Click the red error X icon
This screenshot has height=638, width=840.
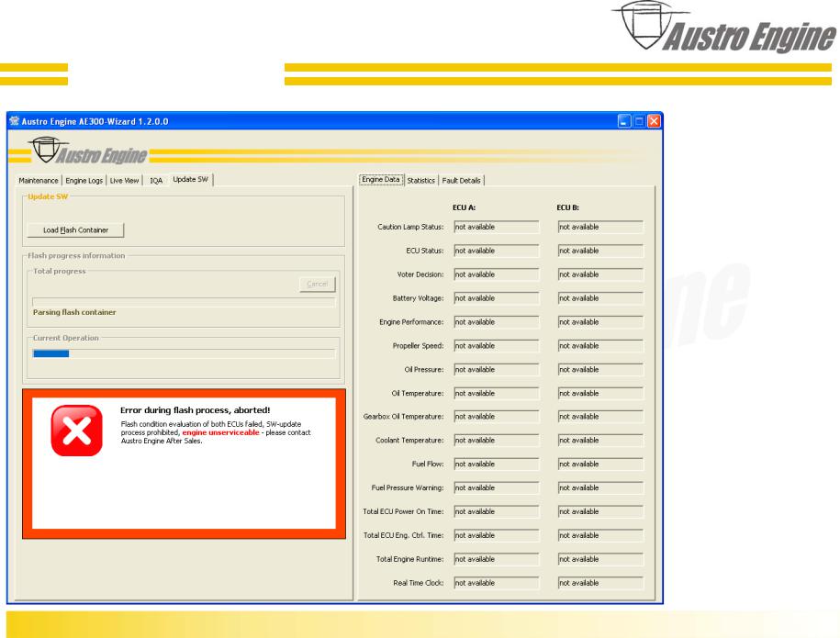(x=76, y=431)
